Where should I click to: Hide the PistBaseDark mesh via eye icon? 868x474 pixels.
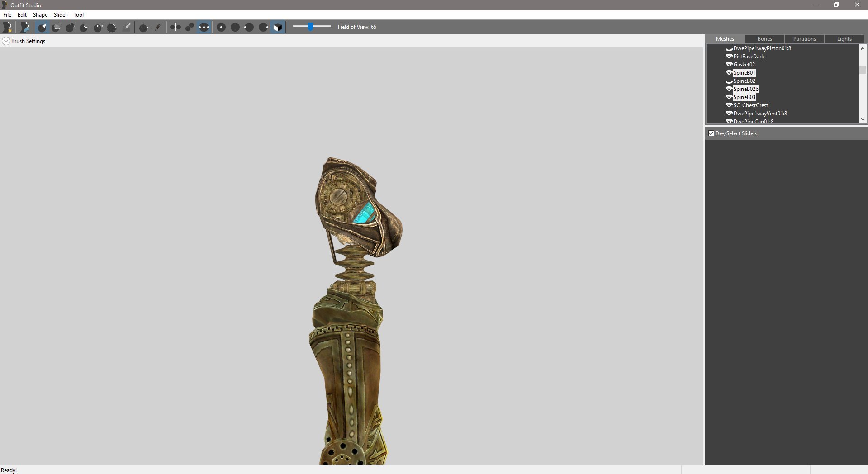tap(729, 57)
